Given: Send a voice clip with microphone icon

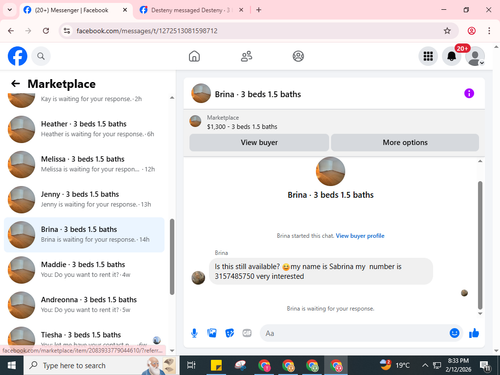Looking at the screenshot, I should pyautogui.click(x=194, y=333).
